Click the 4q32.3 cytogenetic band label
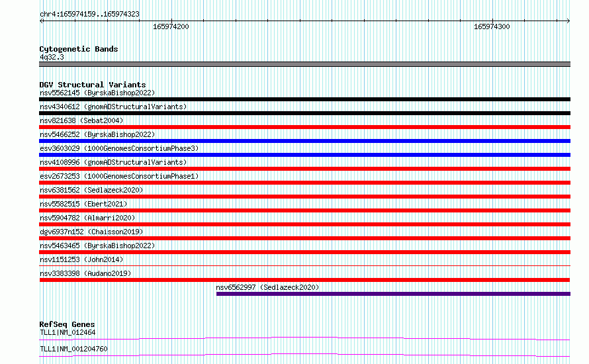 pyautogui.click(x=52, y=57)
